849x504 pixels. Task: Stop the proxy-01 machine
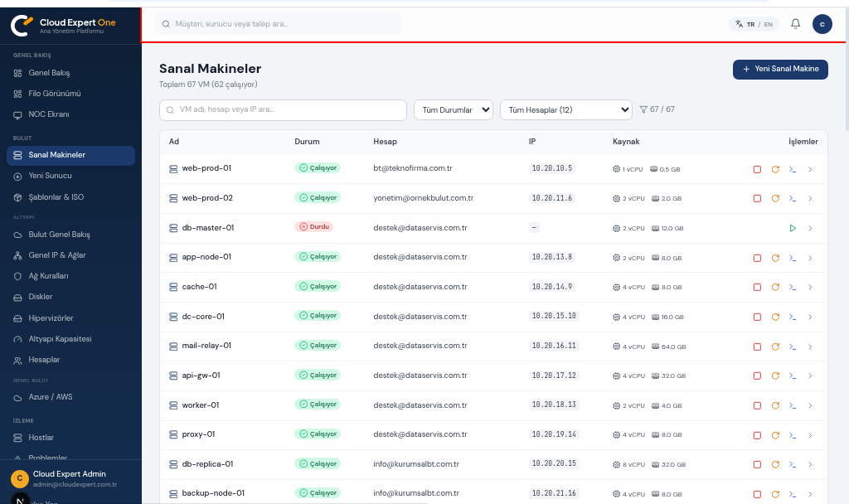(x=757, y=435)
